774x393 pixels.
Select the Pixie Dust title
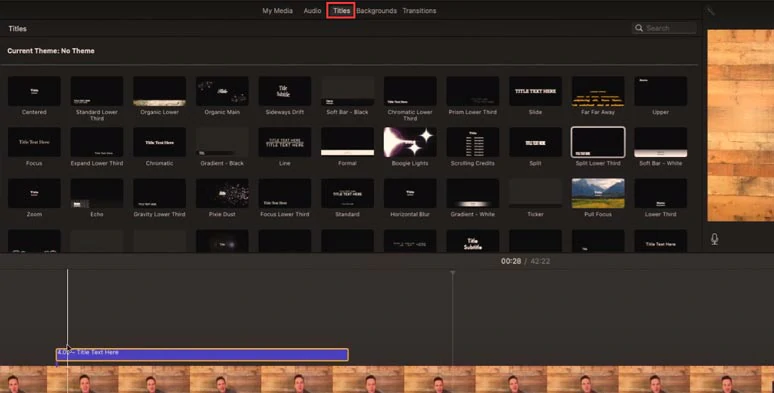pos(222,193)
